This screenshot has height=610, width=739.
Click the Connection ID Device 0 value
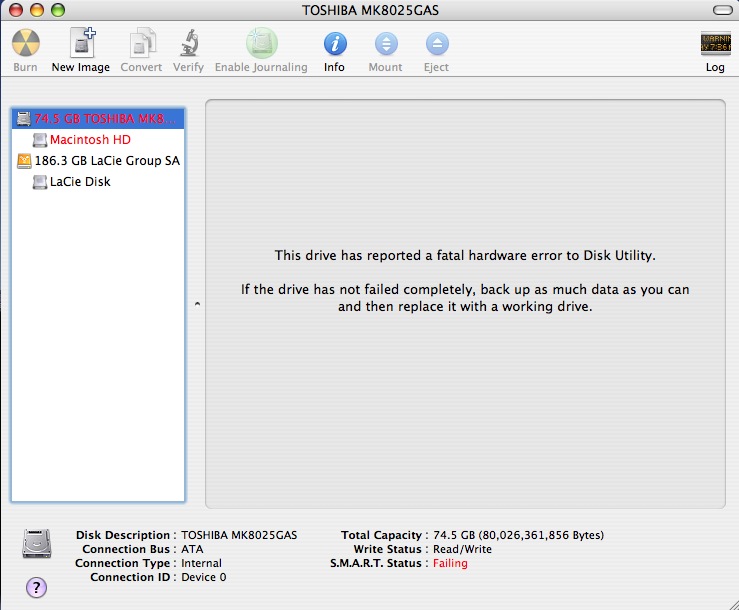(204, 577)
